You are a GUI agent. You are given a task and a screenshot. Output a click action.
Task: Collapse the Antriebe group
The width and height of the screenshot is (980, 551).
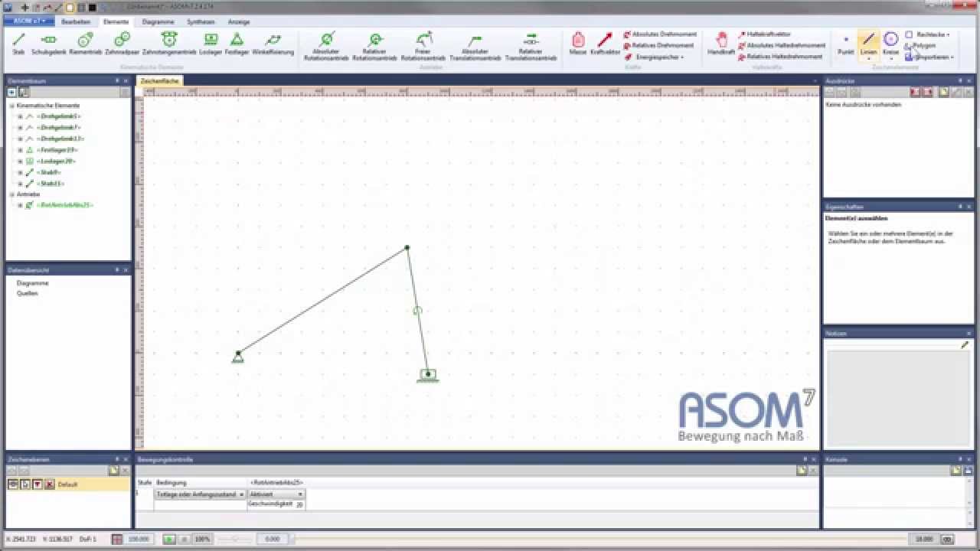pyautogui.click(x=11, y=194)
